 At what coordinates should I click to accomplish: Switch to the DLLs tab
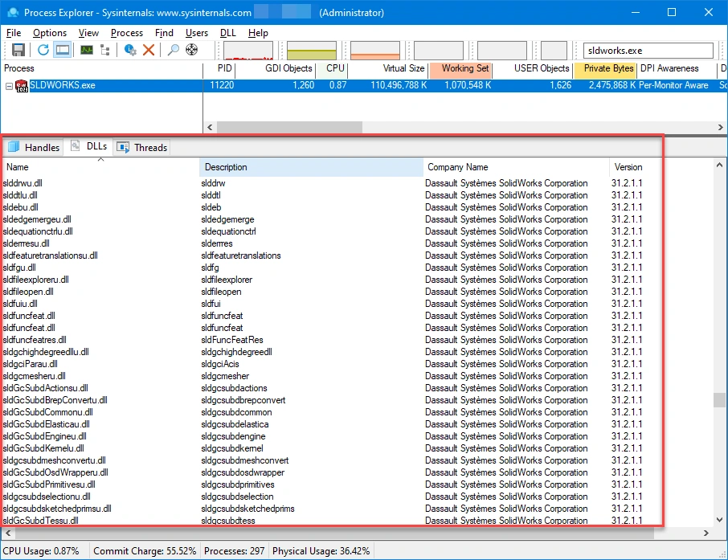[89, 146]
